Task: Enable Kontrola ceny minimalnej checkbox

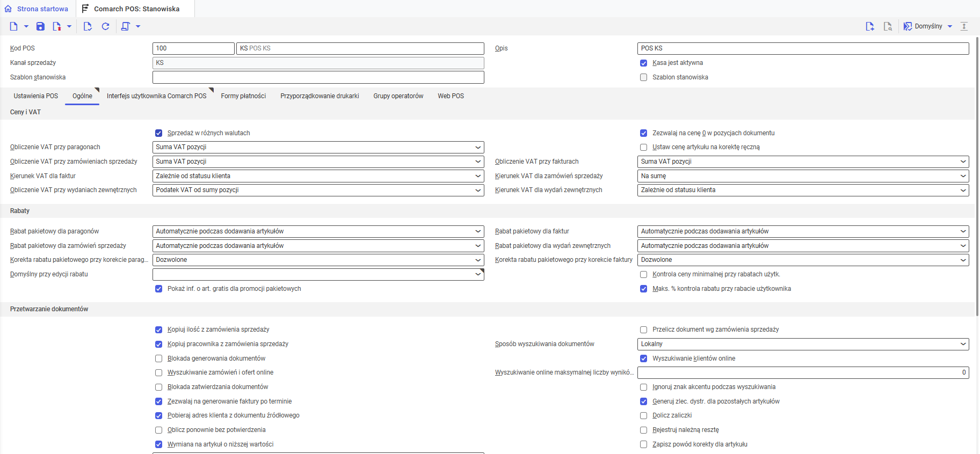Action: click(x=643, y=274)
